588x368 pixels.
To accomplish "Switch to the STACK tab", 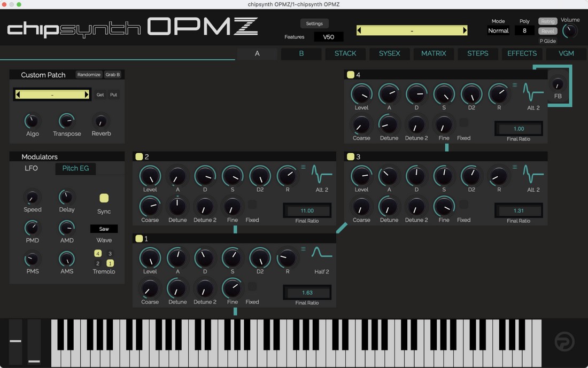I will click(x=345, y=53).
